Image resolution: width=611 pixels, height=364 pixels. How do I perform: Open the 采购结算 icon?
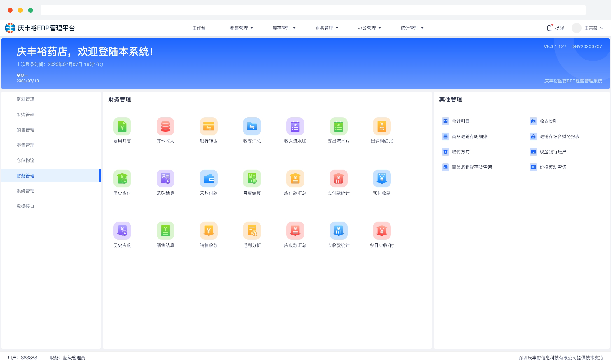pos(165,178)
